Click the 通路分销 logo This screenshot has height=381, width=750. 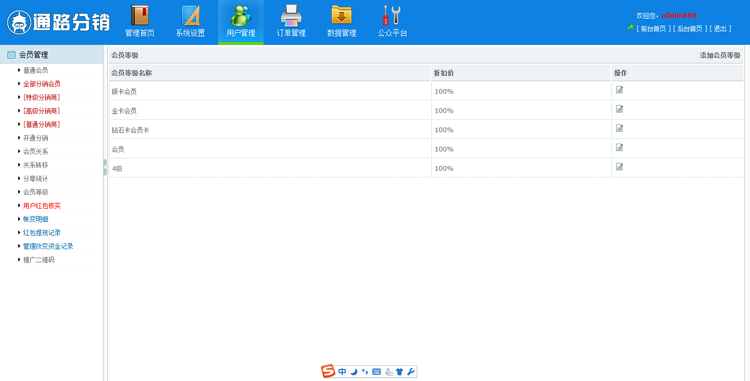pos(58,22)
